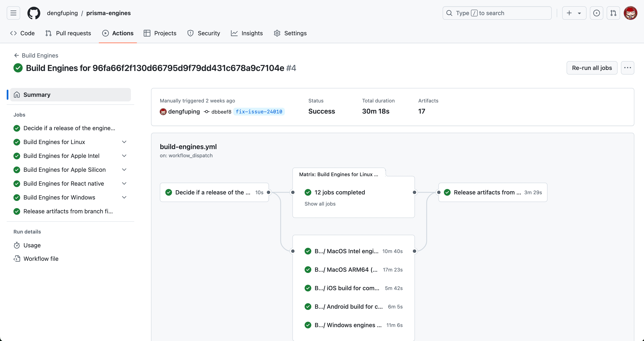Open Decide if a release graph node
This screenshot has width=644, height=341.
[x=214, y=192]
